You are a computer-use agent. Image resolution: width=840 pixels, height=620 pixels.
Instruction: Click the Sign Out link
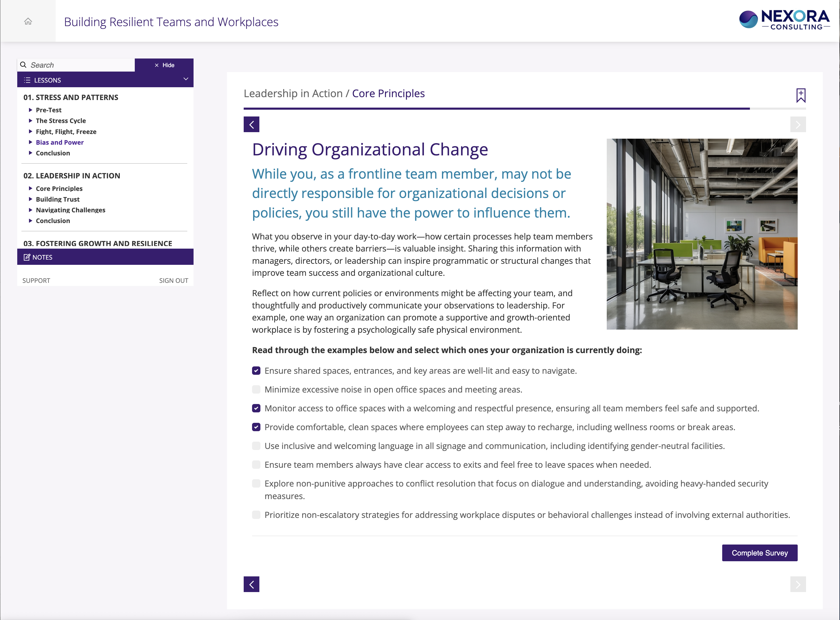(173, 280)
